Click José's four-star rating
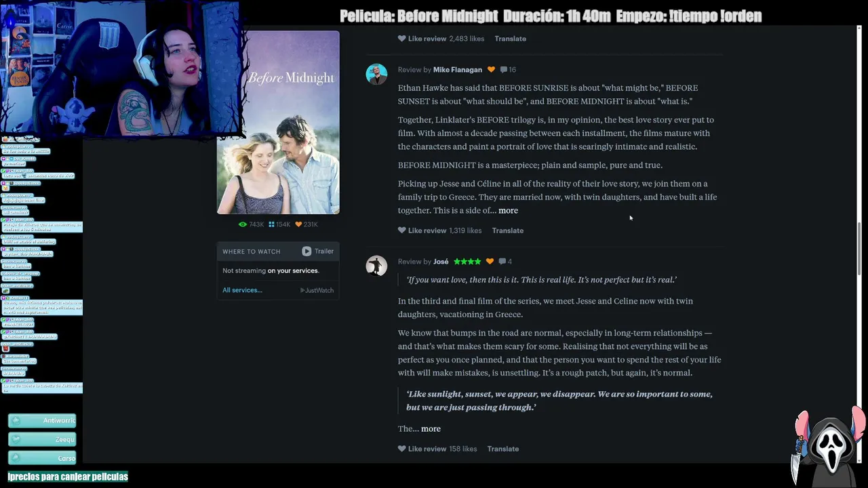Image resolution: width=868 pixels, height=488 pixels. 467,262
